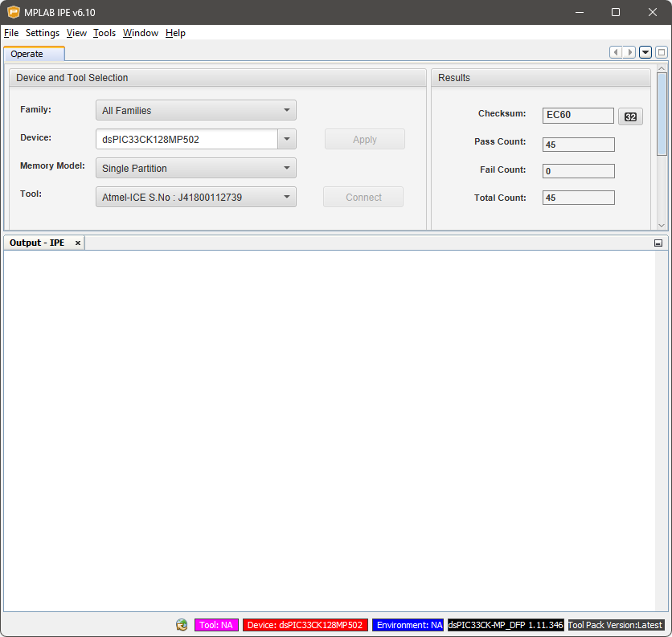Open the Family dropdown
672x637 pixels.
(196, 111)
